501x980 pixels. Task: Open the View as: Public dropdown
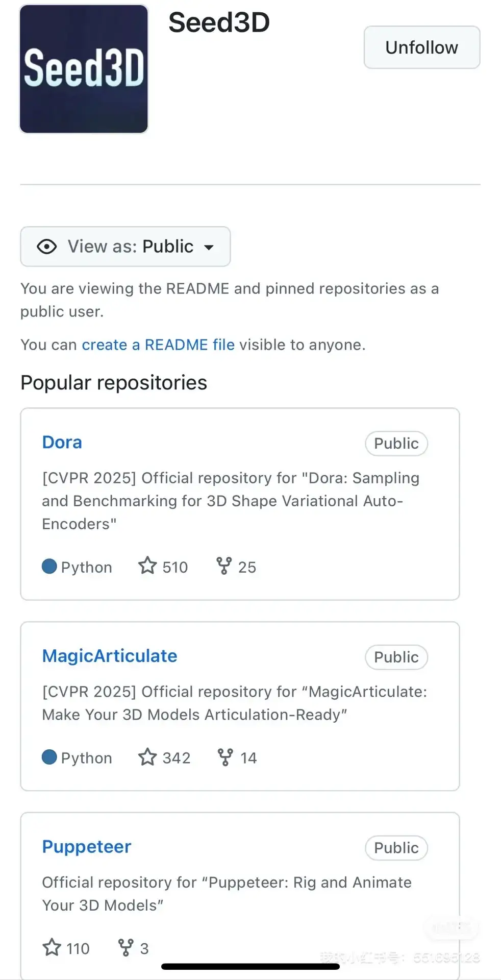click(x=126, y=247)
